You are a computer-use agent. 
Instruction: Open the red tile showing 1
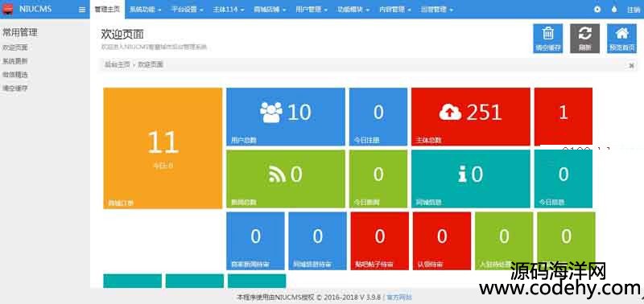pos(563,117)
